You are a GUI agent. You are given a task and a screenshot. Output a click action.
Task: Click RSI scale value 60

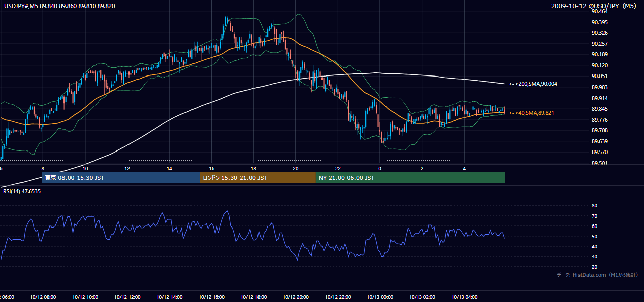pyautogui.click(x=595, y=226)
